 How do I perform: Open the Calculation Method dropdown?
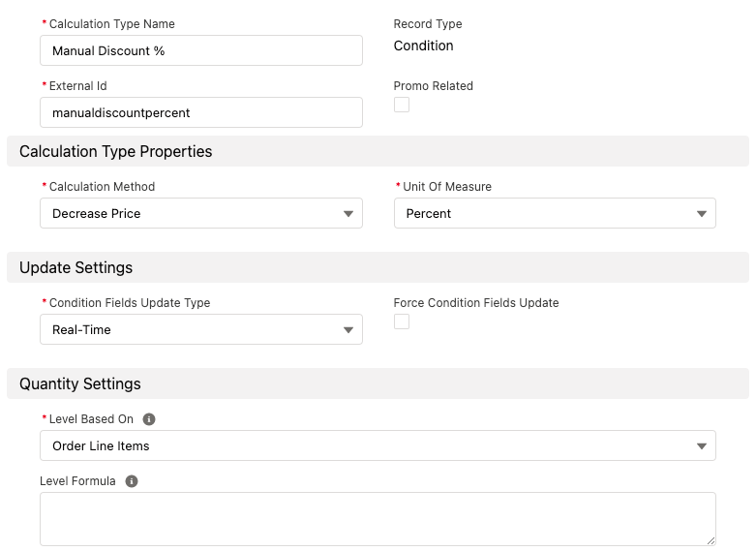click(x=201, y=213)
